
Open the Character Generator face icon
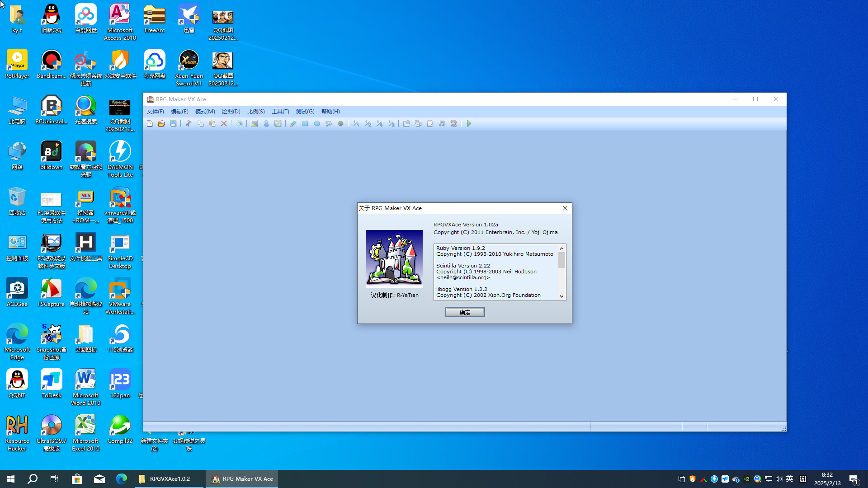click(x=453, y=123)
